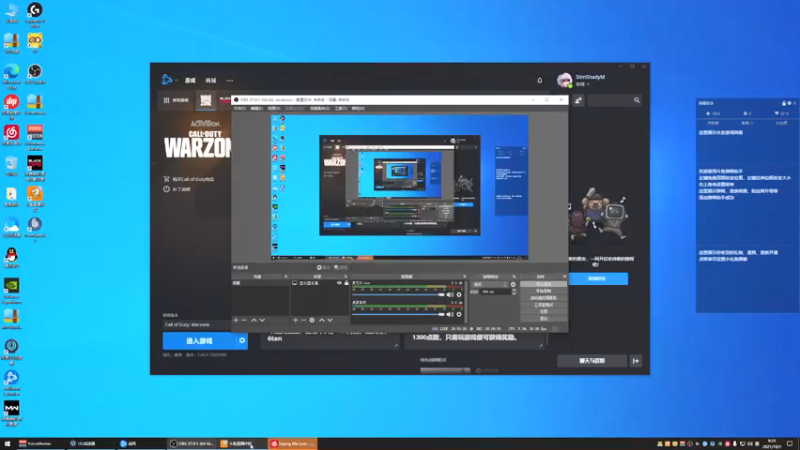Open the first menu in OBS menu bar
800x450 pixels.
[x=239, y=108]
